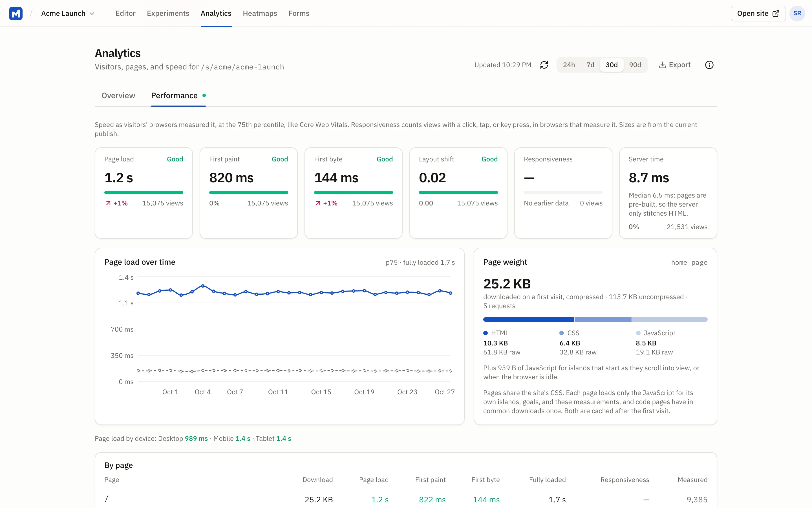Click the HTML legend dot
This screenshot has height=508, width=812.
click(x=485, y=333)
